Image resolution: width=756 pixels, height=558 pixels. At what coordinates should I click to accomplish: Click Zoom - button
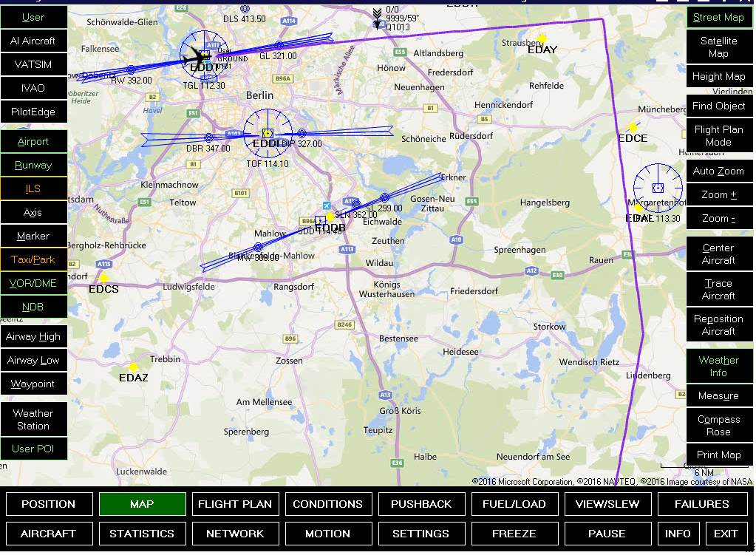pos(719,219)
